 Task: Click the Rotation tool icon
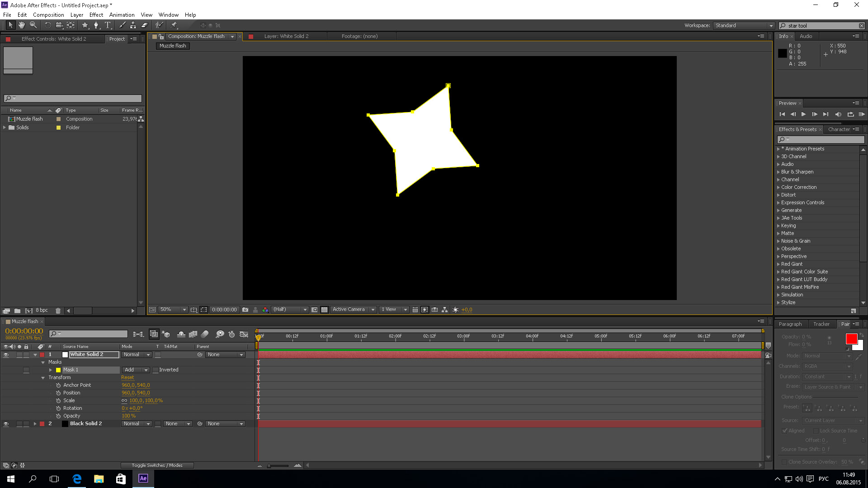coord(47,25)
